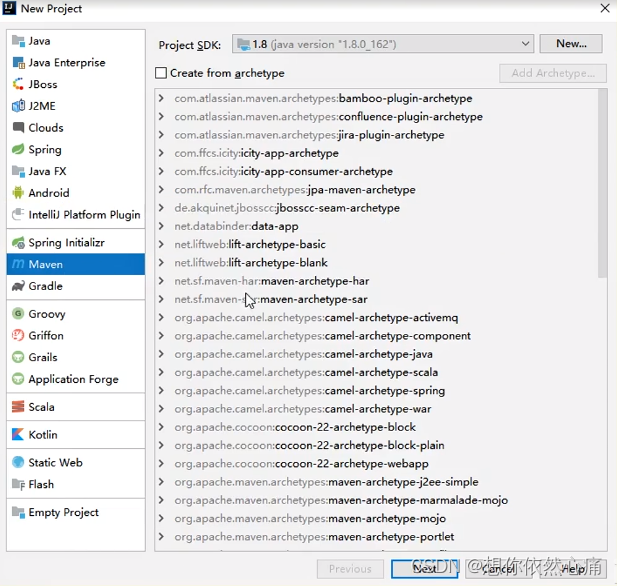The width and height of the screenshot is (617, 586).
Task: Click the Groovy icon
Action: click(18, 314)
